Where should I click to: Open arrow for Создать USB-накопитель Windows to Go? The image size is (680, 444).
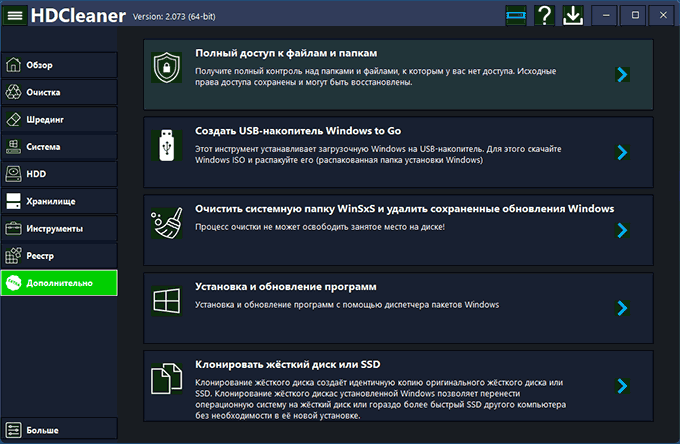[621, 152]
